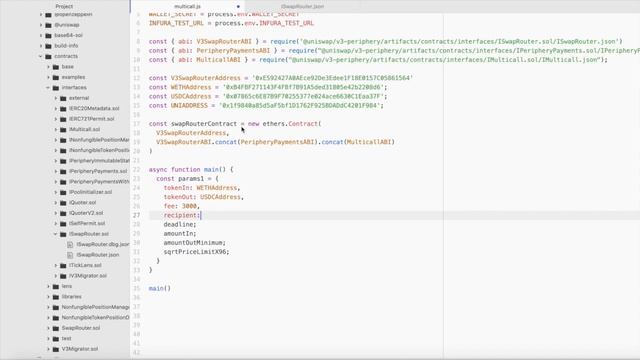Click the libraries folder icon

(56, 297)
